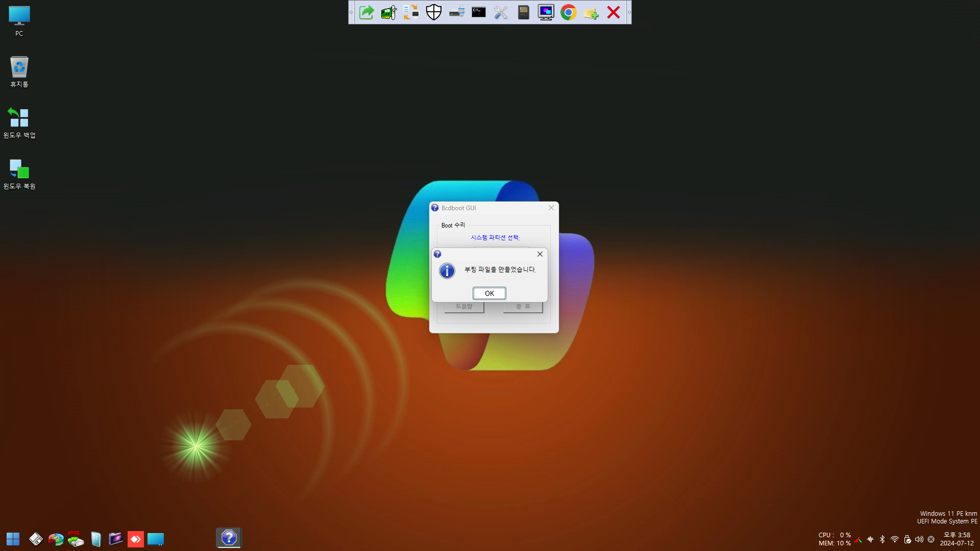Open the Wi-Fi network tray icon

point(895,539)
